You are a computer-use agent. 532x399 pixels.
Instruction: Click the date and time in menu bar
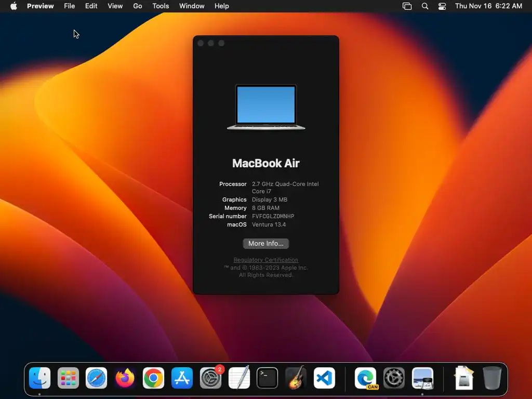tap(488, 6)
